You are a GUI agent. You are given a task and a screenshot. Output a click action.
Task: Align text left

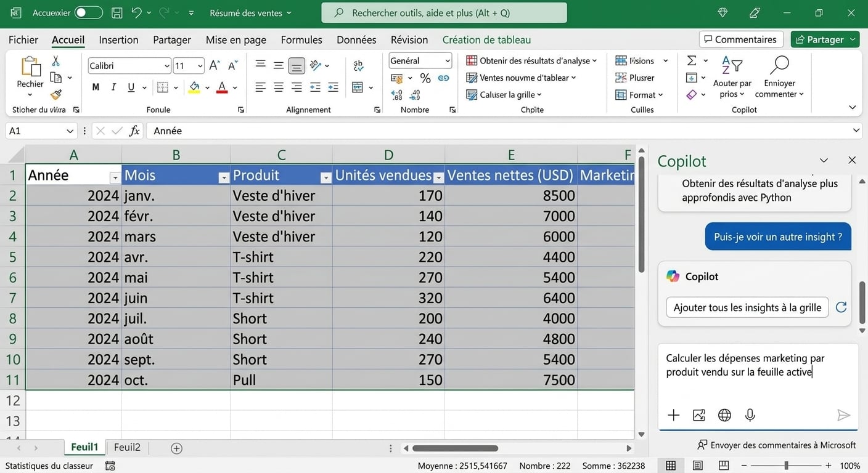coord(261,87)
